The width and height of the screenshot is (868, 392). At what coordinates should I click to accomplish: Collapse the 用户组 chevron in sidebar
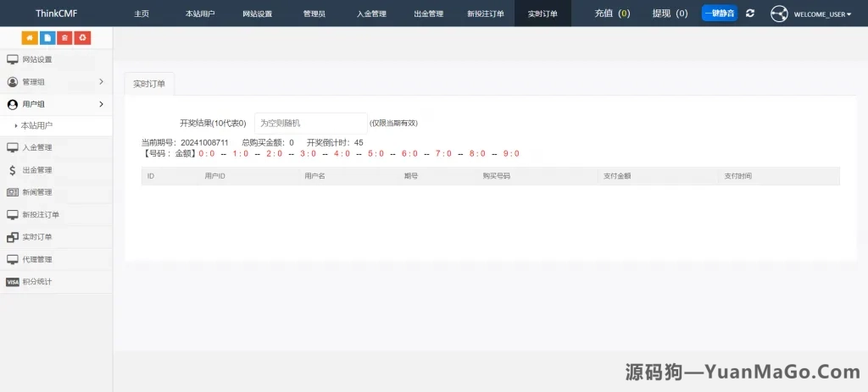(x=102, y=104)
